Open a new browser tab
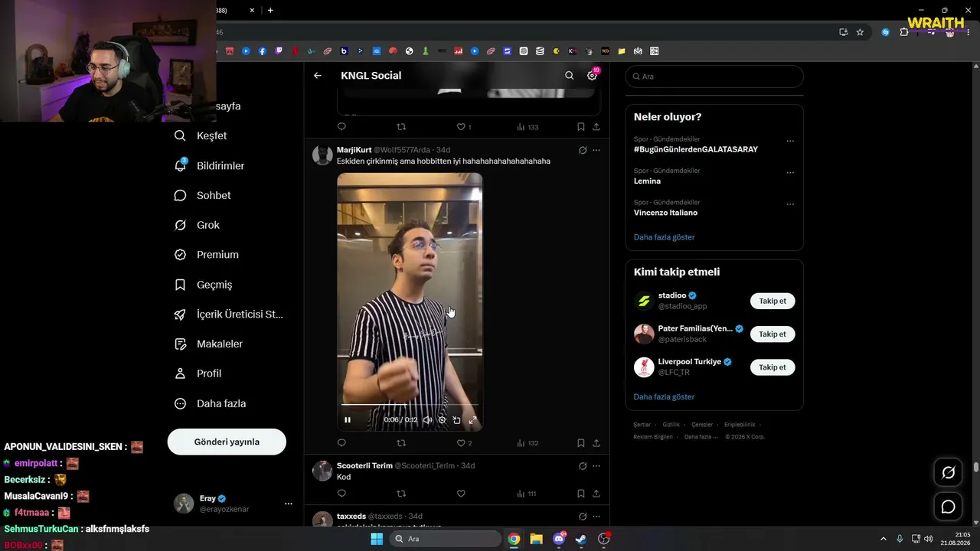This screenshot has width=980, height=551. click(x=270, y=10)
